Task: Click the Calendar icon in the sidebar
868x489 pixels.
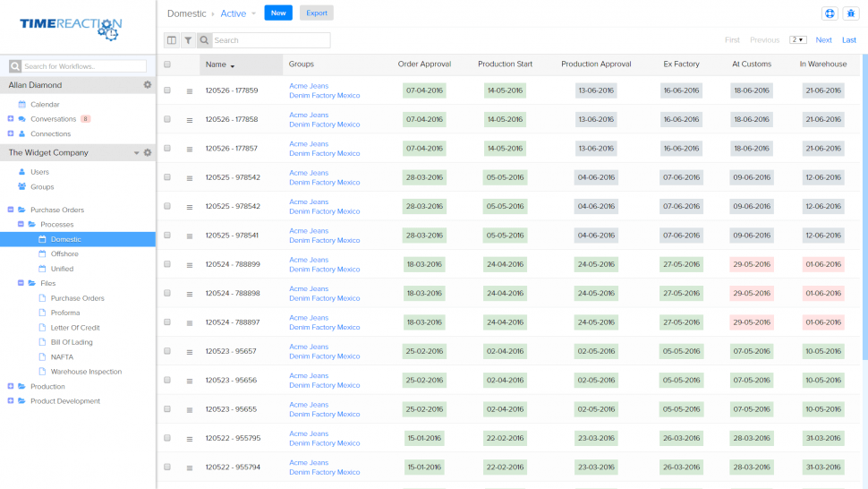Action: [21, 104]
